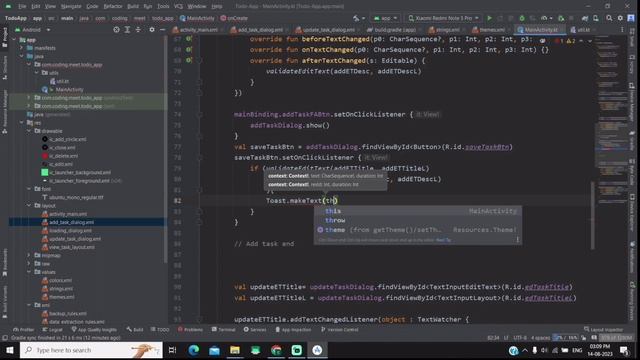Click Expand All in Project panel header
The height and width of the screenshot is (360, 640).
coord(127,29)
